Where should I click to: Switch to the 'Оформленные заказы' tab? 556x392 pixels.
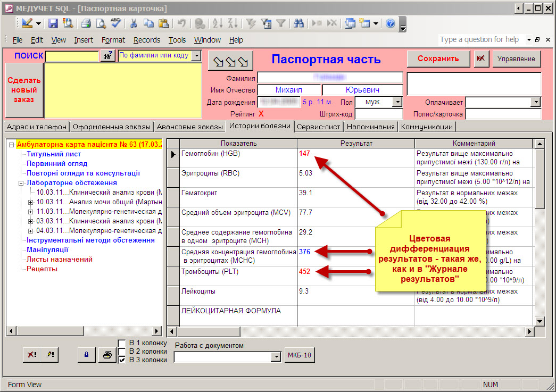(x=112, y=127)
